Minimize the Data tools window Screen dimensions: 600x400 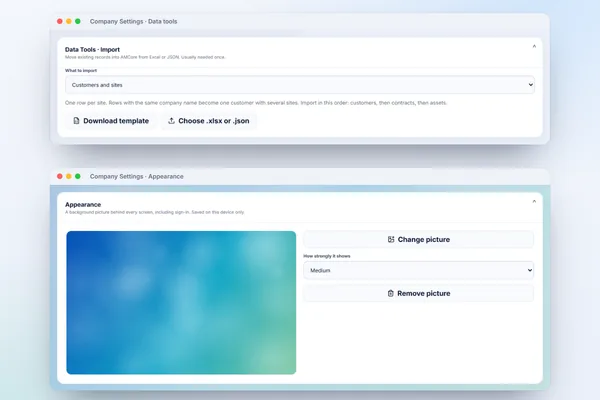69,21
